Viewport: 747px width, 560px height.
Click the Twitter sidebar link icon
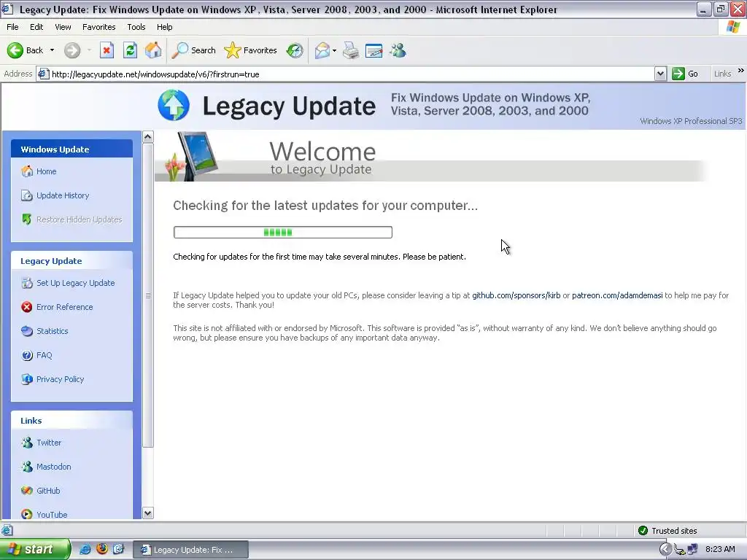pyautogui.click(x=27, y=443)
